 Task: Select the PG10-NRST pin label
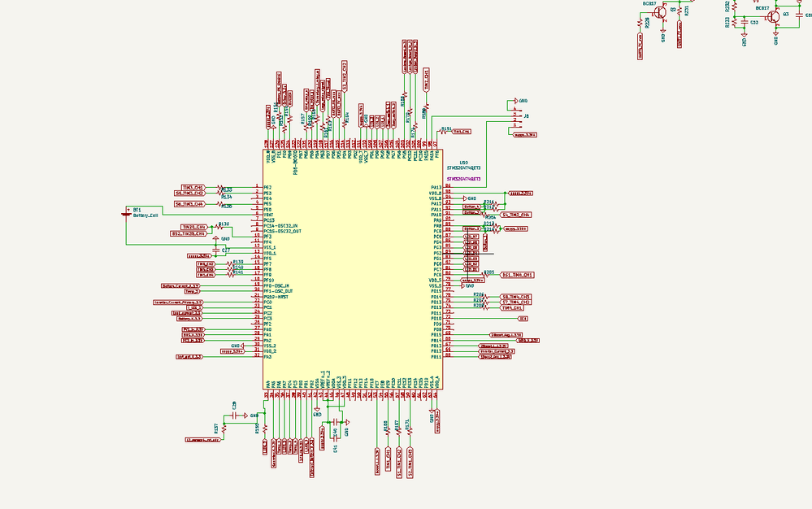point(276,297)
